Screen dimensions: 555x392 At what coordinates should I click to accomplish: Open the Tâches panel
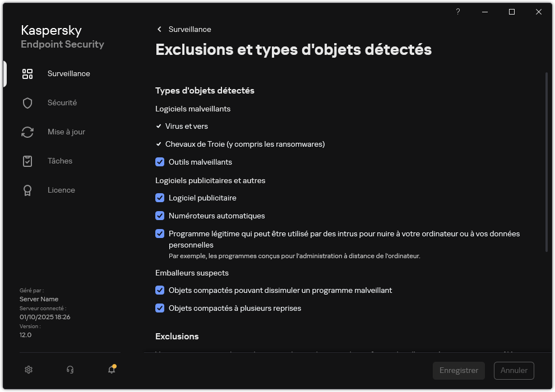[x=59, y=161]
